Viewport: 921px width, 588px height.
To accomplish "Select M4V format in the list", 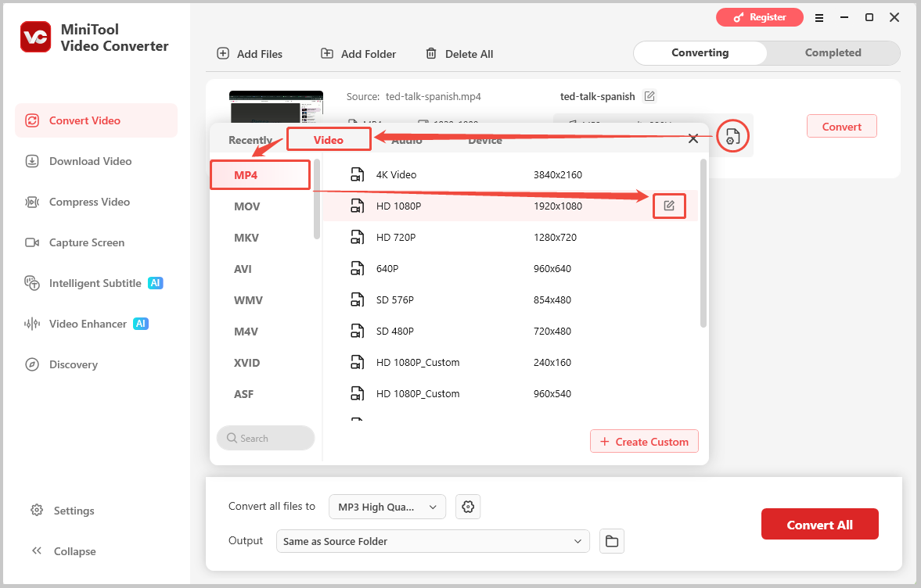I will (261, 332).
